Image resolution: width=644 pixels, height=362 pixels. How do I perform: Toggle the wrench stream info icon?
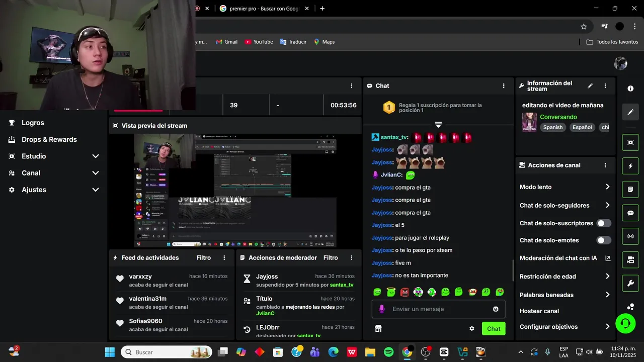click(x=630, y=283)
